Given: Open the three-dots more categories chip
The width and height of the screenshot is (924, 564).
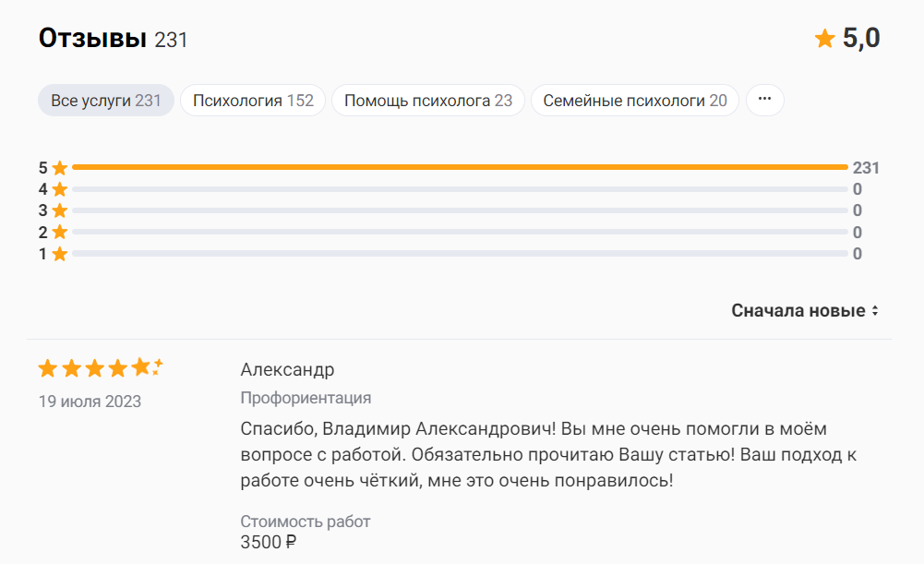Looking at the screenshot, I should click(764, 100).
